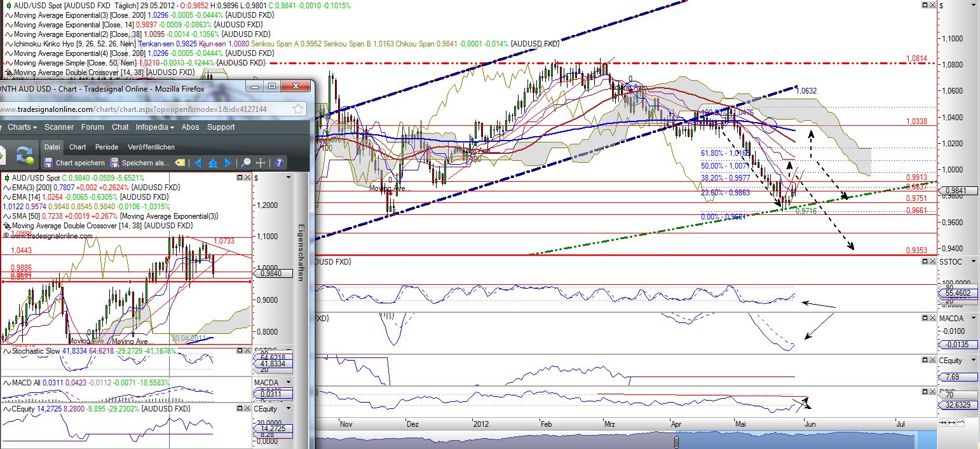
Task: Click icon beside Moving Average Simple in main chart
Action: click(x=8, y=63)
